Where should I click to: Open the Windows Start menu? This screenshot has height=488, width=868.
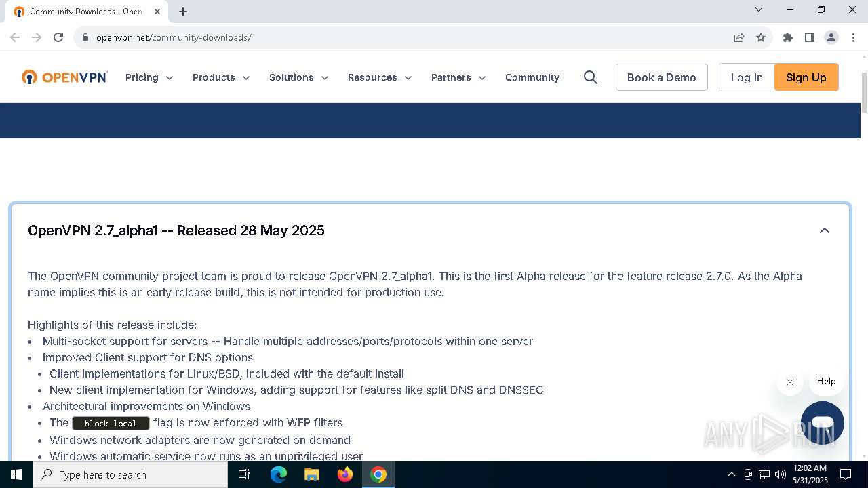[16, 474]
